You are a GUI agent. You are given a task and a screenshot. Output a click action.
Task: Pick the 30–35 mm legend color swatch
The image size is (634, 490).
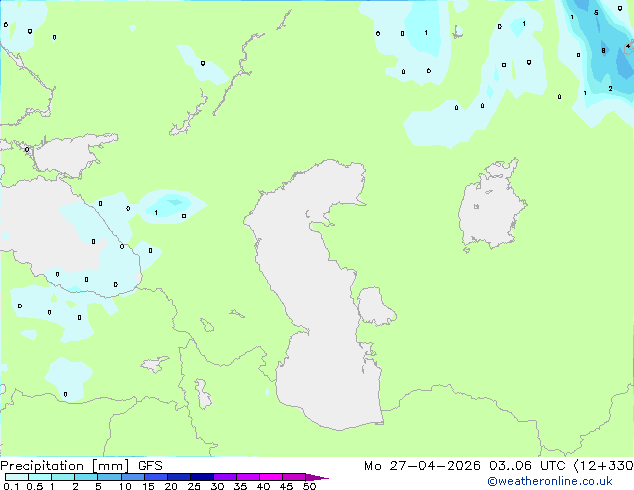[x=224, y=477]
